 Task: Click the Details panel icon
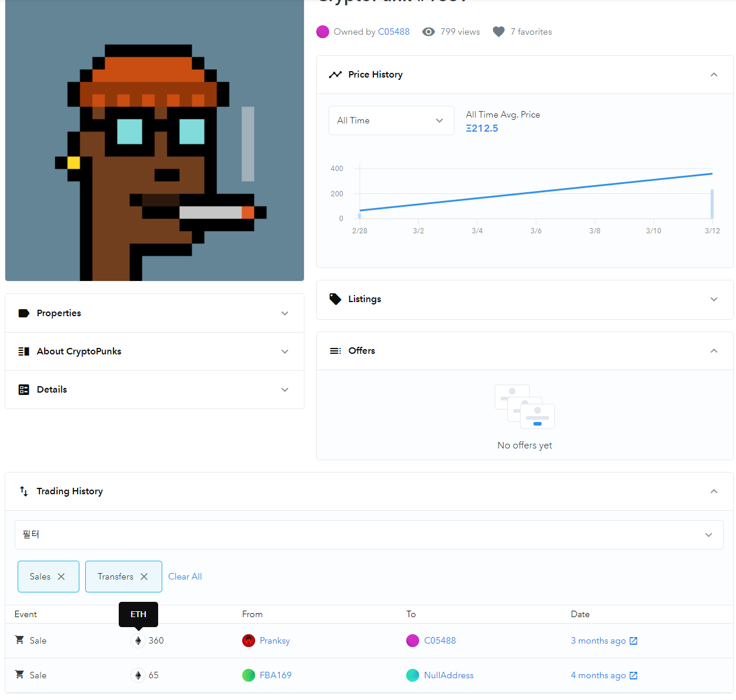24,390
